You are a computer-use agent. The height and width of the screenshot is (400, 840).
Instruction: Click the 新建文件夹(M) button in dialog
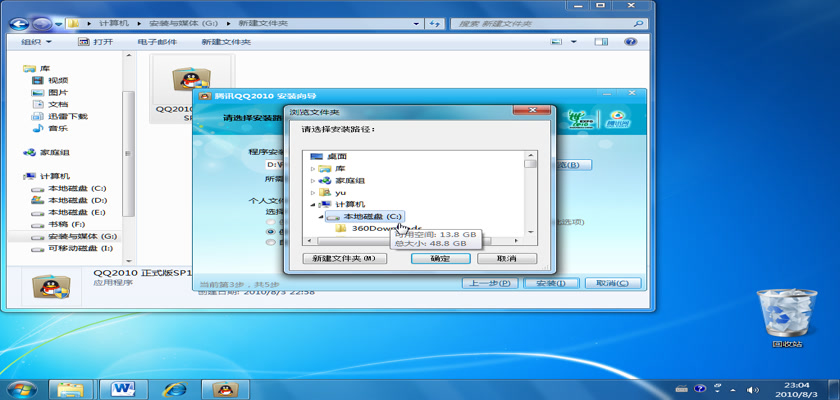tap(343, 258)
